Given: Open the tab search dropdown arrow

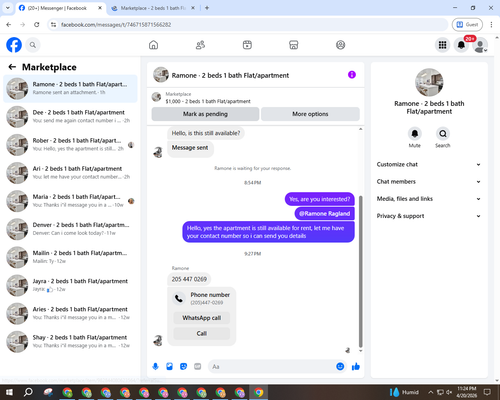Looking at the screenshot, I should pyautogui.click(x=8, y=8).
